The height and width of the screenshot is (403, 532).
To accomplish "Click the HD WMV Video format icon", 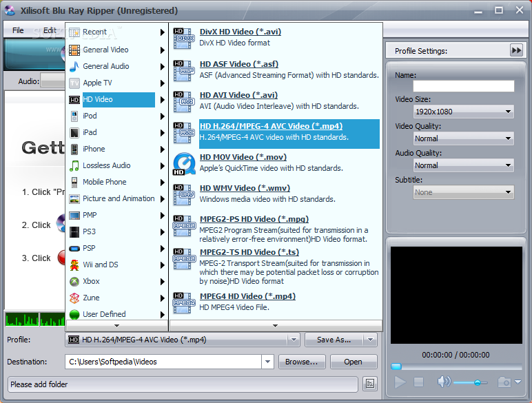I will (184, 195).
